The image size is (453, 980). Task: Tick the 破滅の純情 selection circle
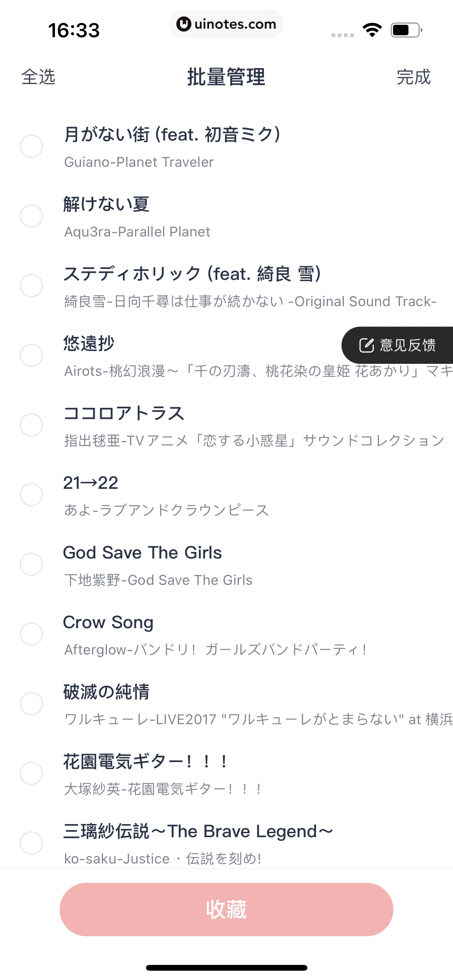31,704
